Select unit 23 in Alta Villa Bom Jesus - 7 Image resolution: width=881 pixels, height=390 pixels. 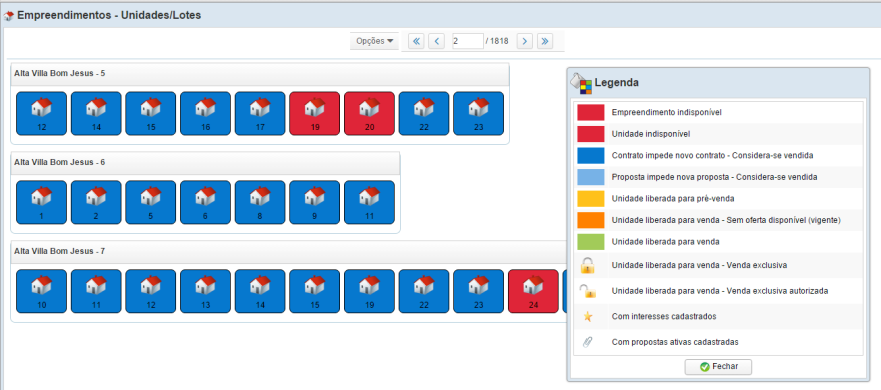(479, 291)
